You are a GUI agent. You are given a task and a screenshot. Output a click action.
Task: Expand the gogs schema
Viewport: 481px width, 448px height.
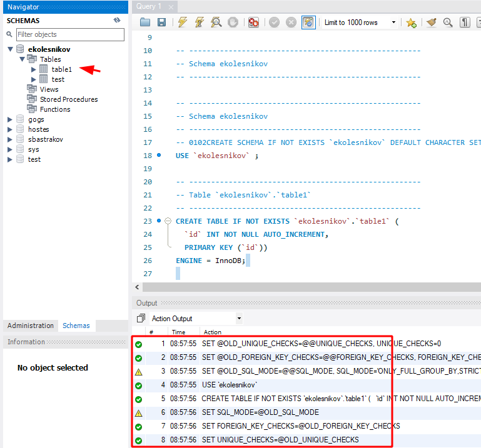(x=10, y=119)
